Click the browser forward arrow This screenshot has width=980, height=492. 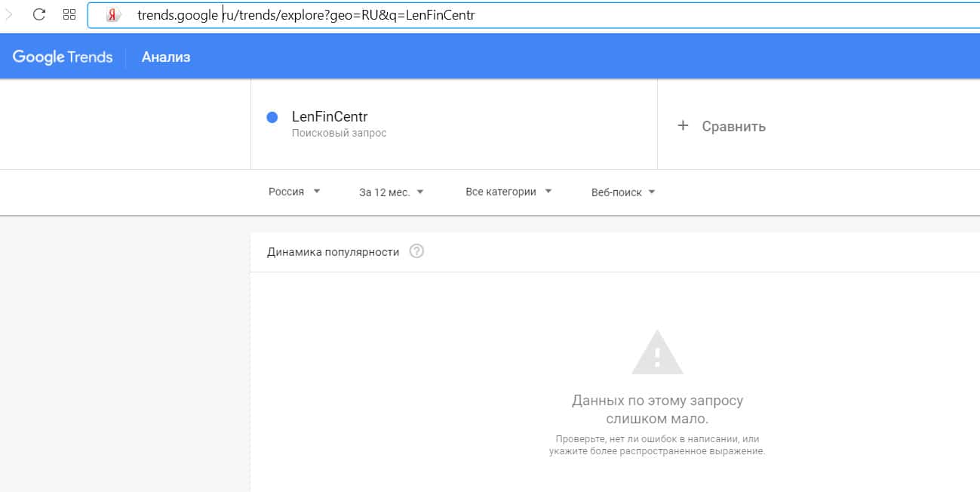(x=8, y=14)
